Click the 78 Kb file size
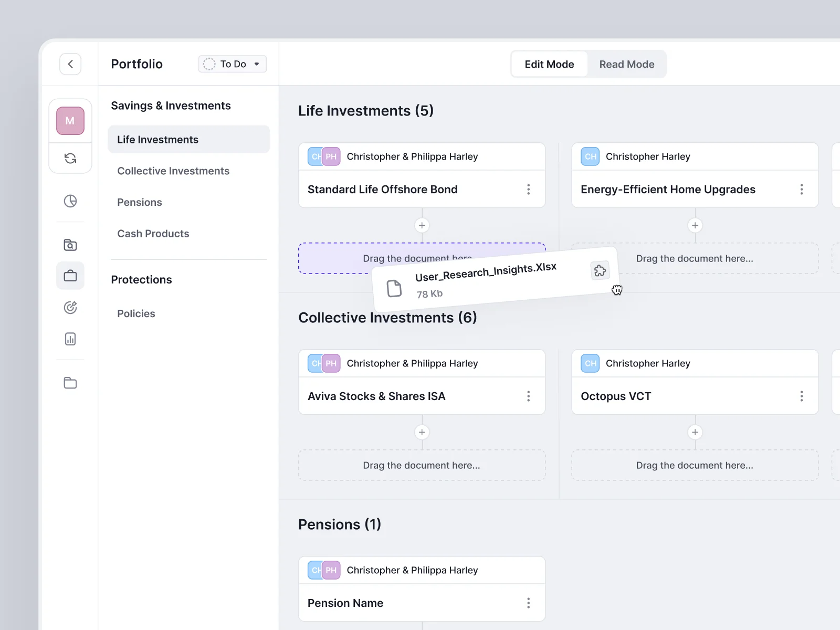840x630 pixels. point(429,294)
